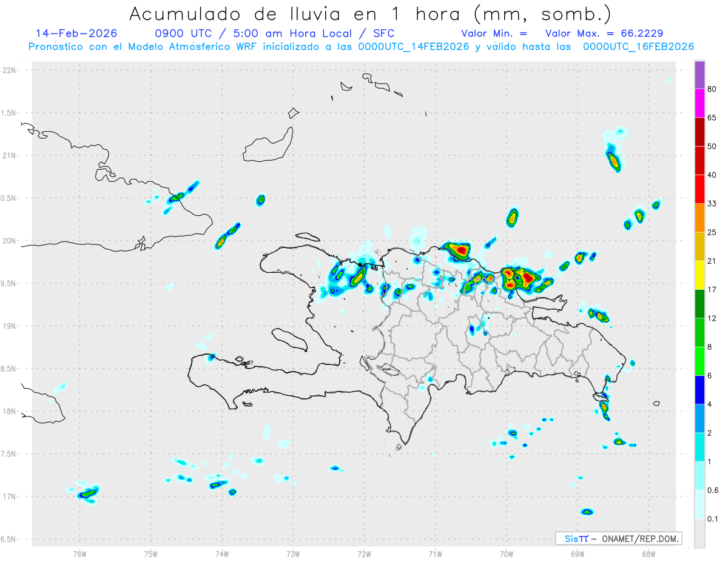Click the legend value '0.6'
The width and height of the screenshot is (728, 562).
713,490
